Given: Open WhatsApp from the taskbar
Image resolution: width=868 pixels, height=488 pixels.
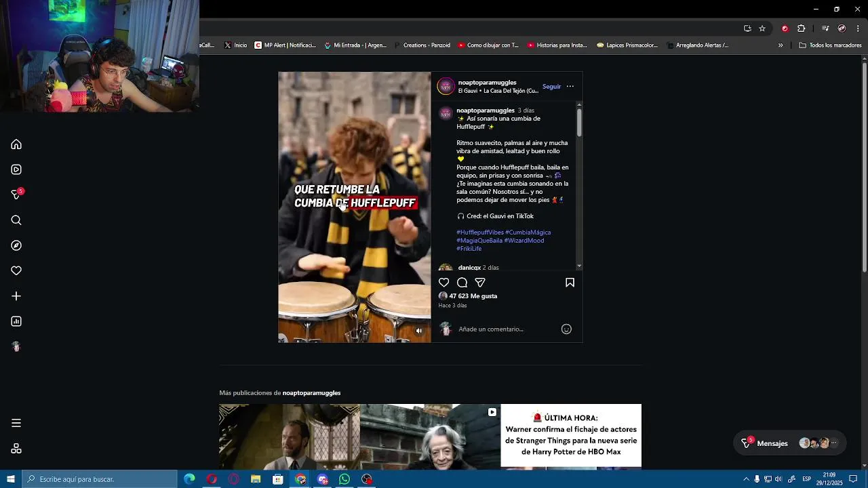Looking at the screenshot, I should [344, 479].
